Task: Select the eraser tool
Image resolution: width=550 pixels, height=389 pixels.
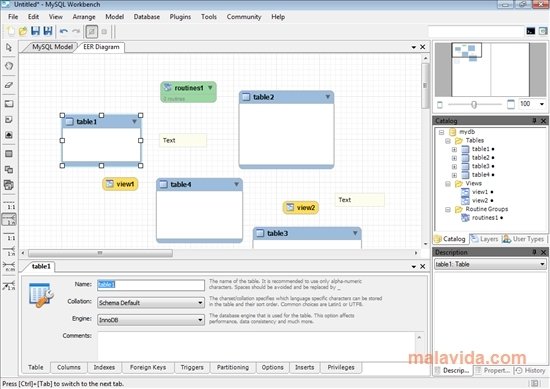Action: (9, 85)
